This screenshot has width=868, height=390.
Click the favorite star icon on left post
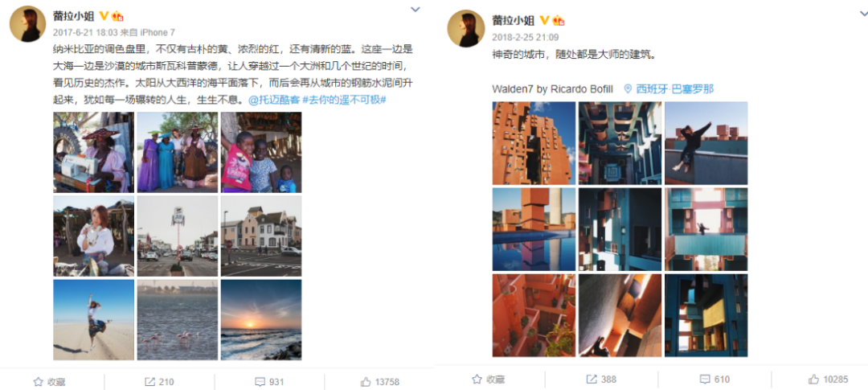click(x=39, y=382)
